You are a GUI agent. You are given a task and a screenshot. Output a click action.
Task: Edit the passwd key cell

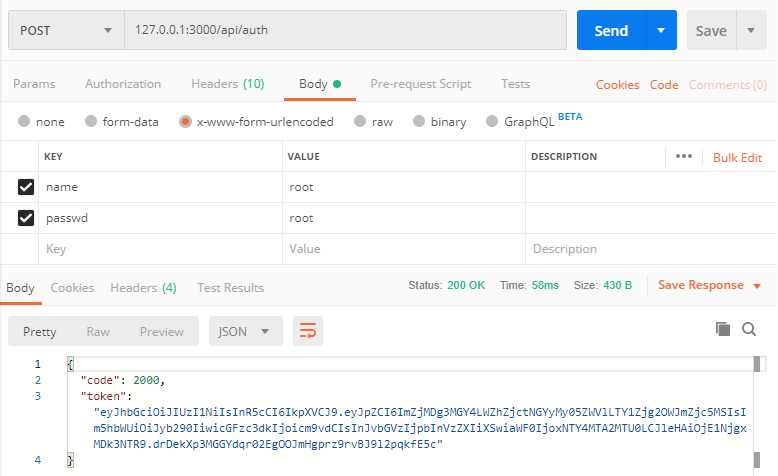point(160,218)
